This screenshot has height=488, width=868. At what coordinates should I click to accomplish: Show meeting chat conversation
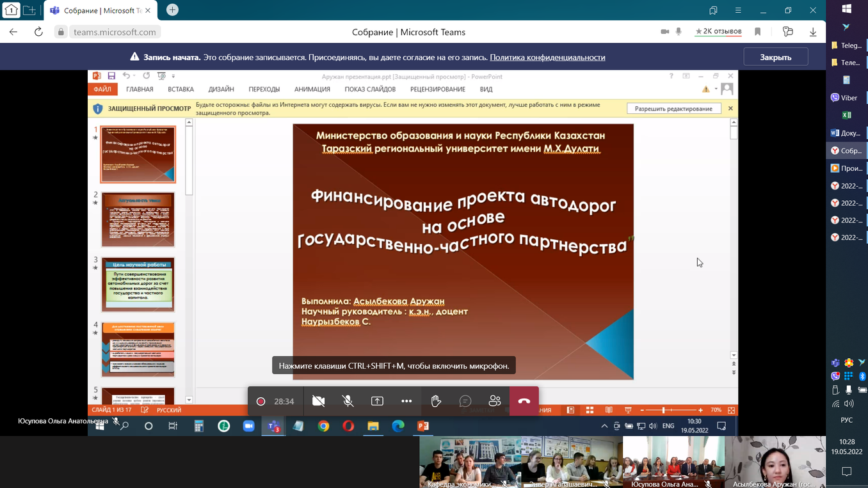[465, 401]
